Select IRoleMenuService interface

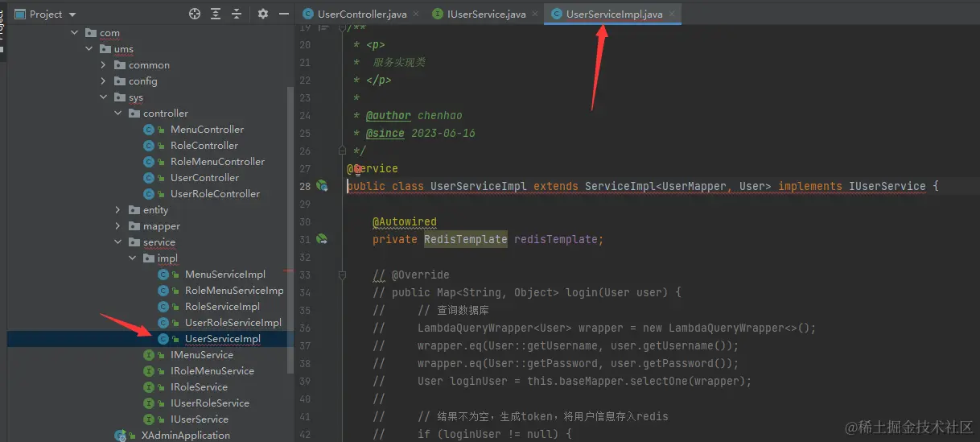click(212, 371)
